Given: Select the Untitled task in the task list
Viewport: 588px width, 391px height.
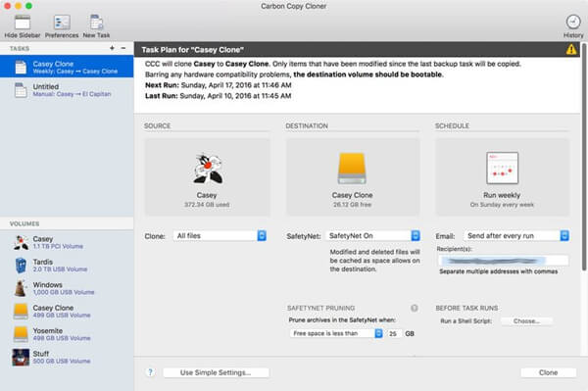Looking at the screenshot, I should (67, 90).
